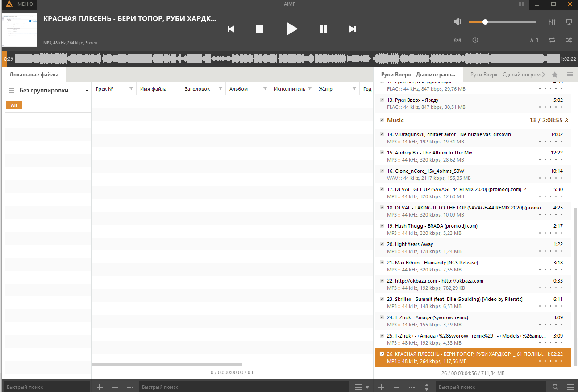Switch to Руки Вверх - Сделай погром playlist tab
The width and height of the screenshot is (578, 392).
tap(505, 75)
